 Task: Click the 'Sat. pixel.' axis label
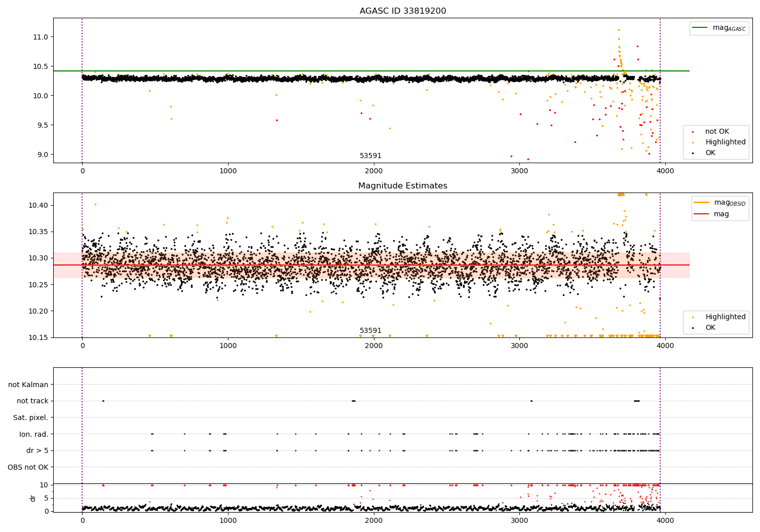pyautogui.click(x=31, y=417)
